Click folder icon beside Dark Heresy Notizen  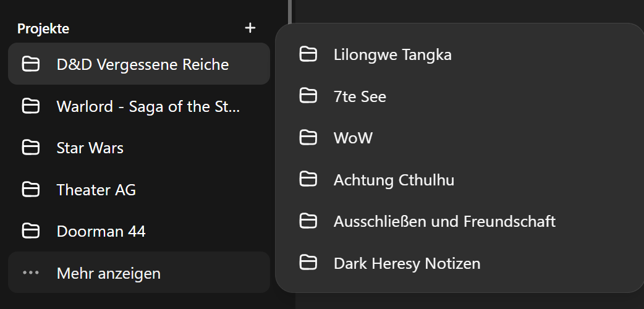308,263
